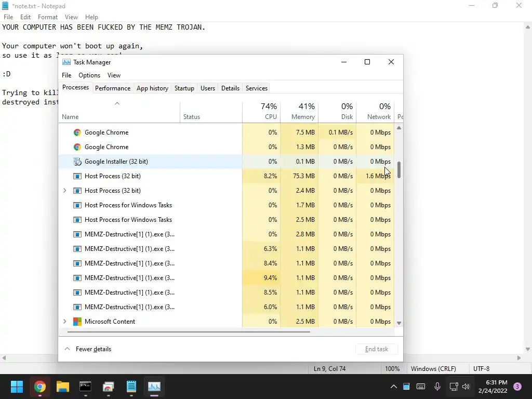Open File Explorer from the taskbar
This screenshot has height=399, width=532.
click(x=63, y=387)
